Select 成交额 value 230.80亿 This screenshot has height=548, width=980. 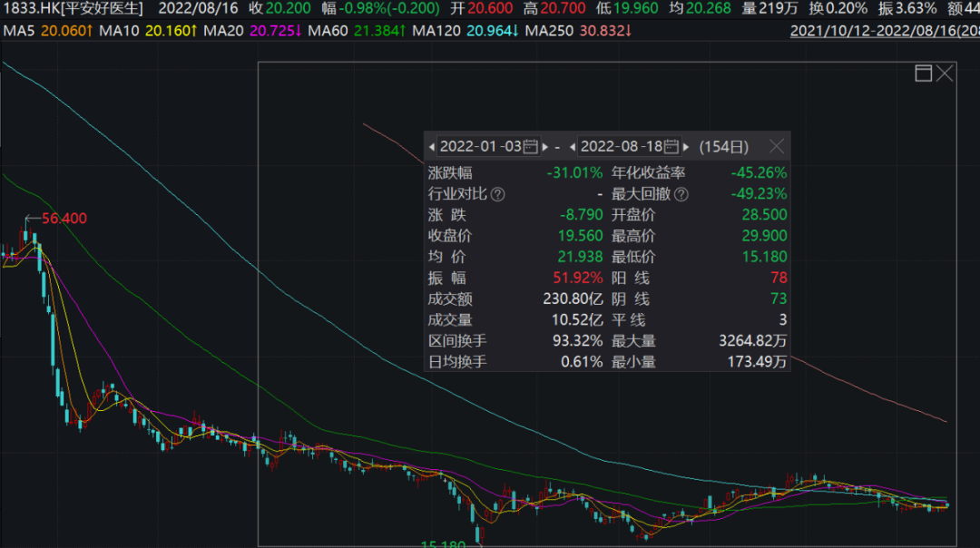(573, 298)
